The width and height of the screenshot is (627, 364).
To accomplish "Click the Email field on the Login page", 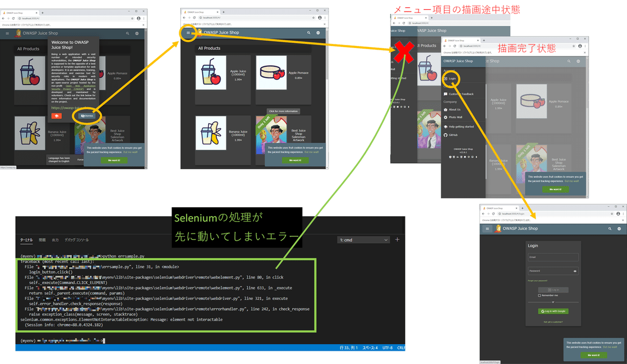I will 553,257.
